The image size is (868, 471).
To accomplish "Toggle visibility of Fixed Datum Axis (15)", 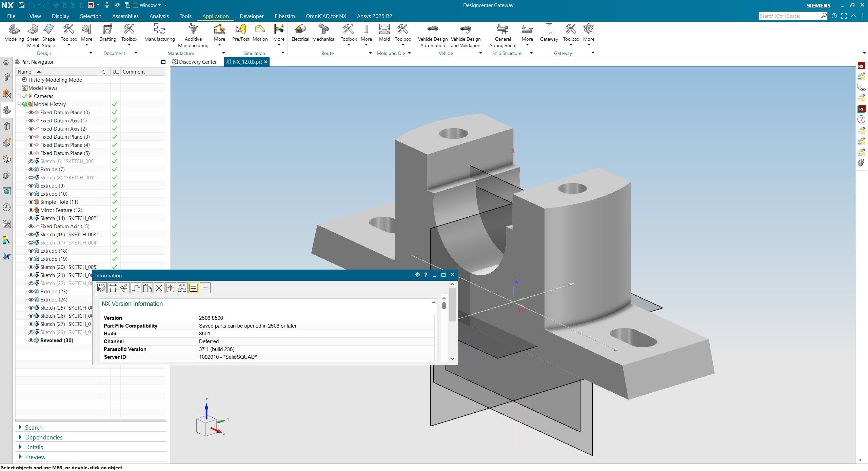I will (x=31, y=226).
